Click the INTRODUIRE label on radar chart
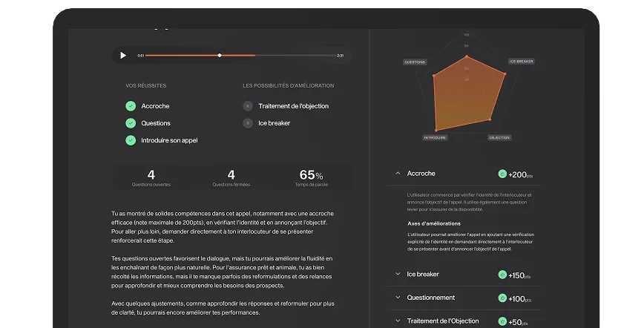Screen dimensions: 644x328 pyautogui.click(x=435, y=138)
